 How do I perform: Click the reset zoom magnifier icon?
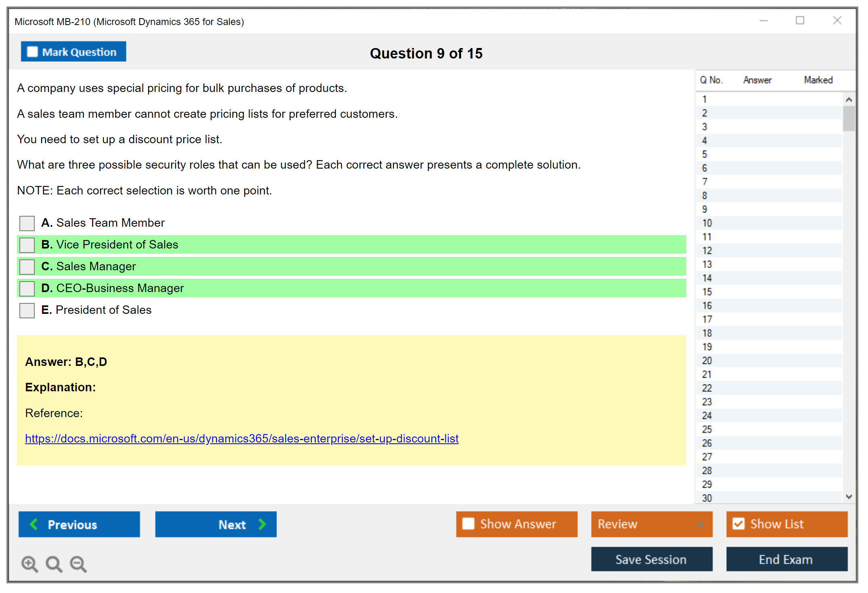tap(54, 564)
